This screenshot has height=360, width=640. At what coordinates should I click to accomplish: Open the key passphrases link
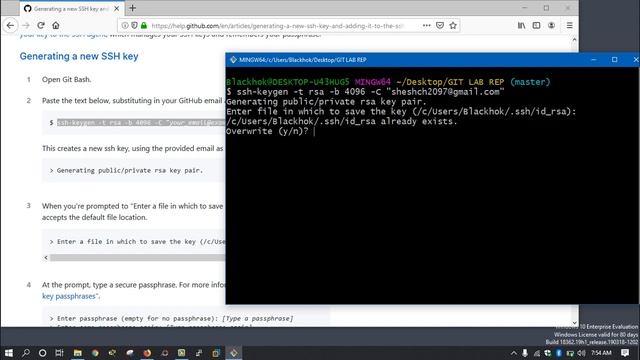[69, 296]
